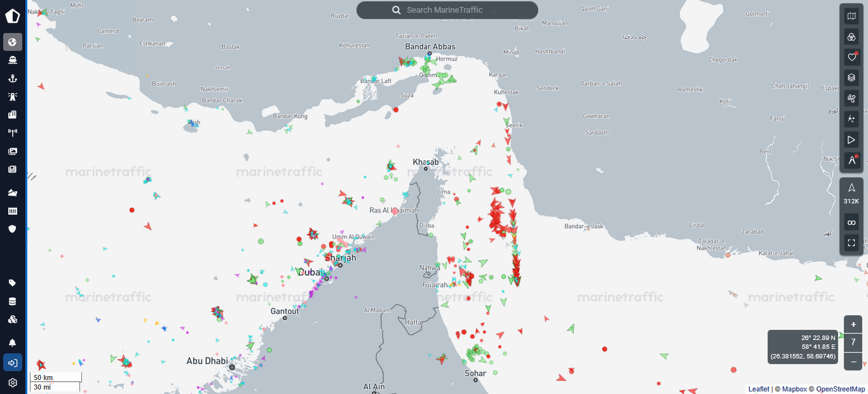868x394 pixels.
Task: Click the cursor coordinates readout box
Action: (803, 347)
